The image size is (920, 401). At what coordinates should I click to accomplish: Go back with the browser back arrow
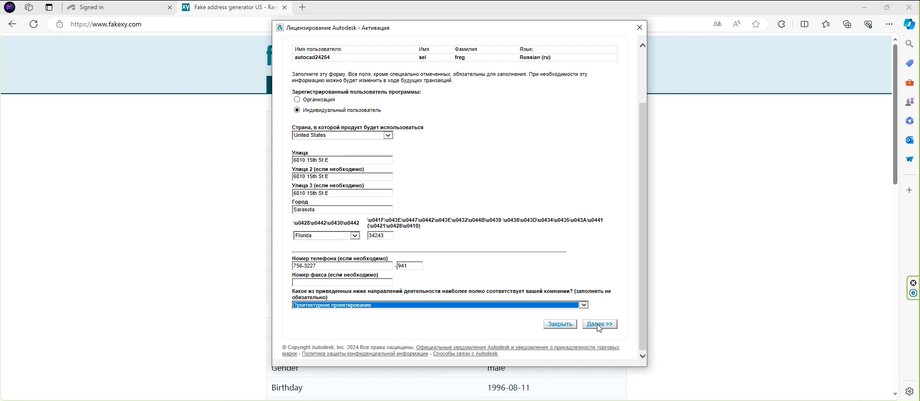[x=12, y=24]
